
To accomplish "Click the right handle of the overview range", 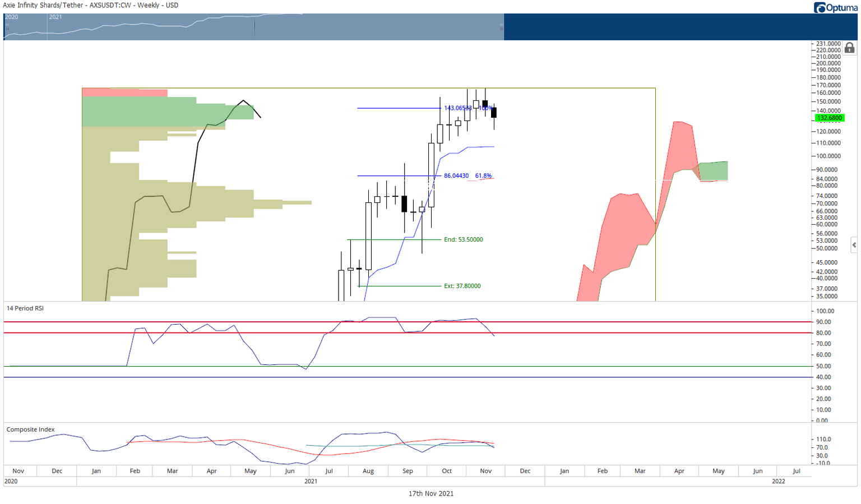I will 502,26.
